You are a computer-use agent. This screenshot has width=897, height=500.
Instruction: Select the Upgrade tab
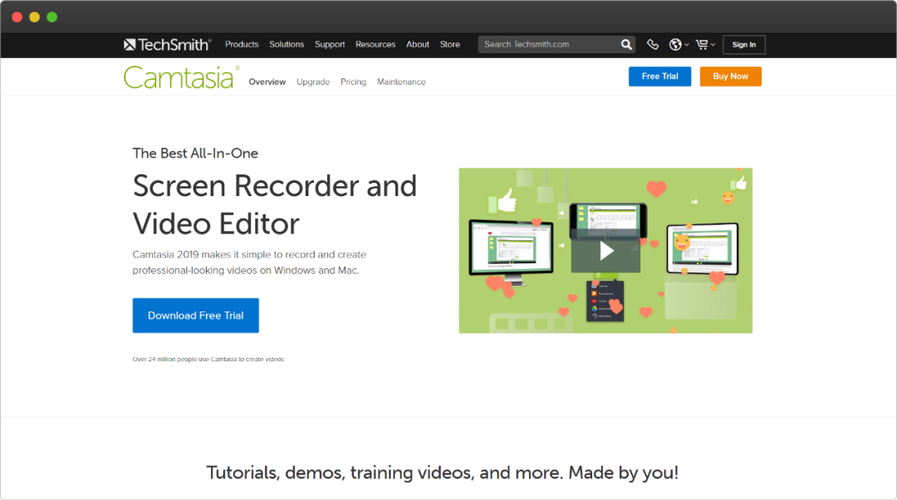click(313, 82)
